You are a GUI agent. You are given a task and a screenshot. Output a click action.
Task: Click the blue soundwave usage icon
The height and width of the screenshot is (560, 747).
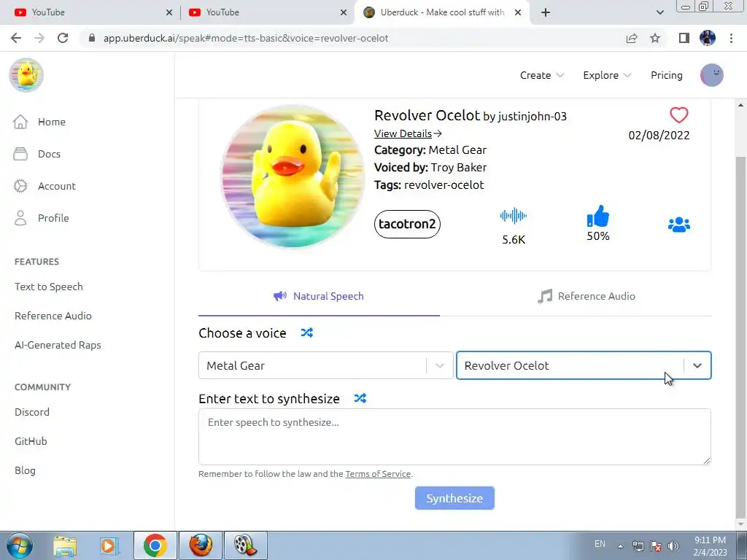click(x=513, y=216)
